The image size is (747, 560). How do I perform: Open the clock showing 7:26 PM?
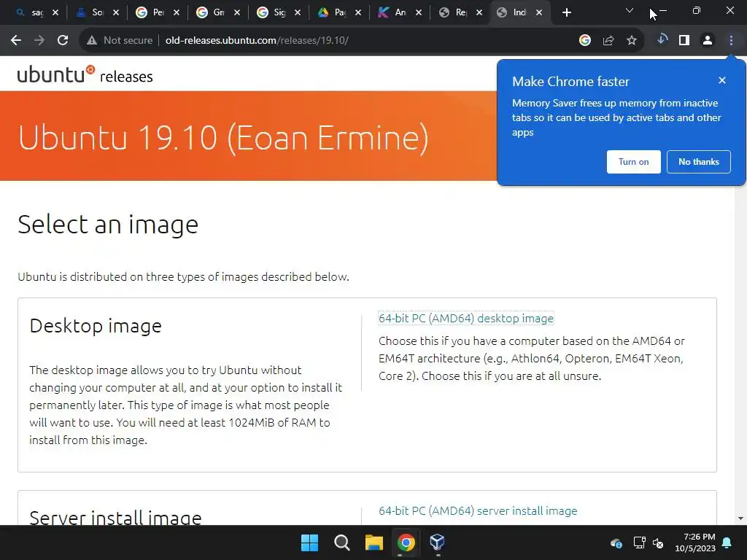click(x=695, y=542)
